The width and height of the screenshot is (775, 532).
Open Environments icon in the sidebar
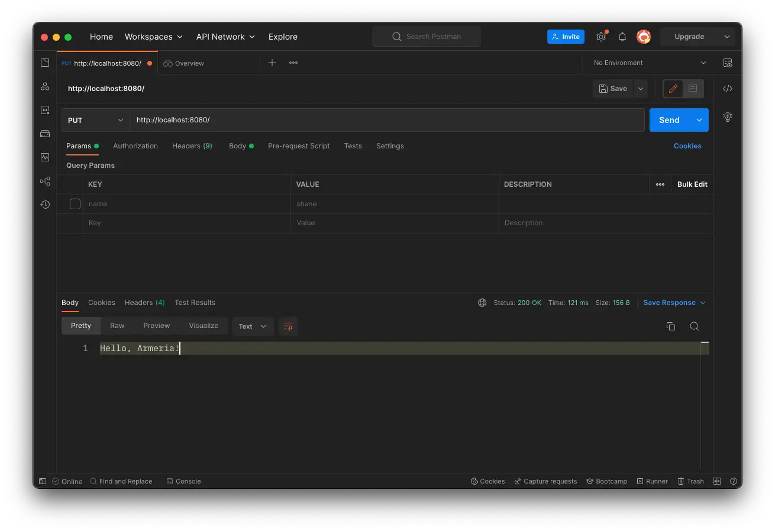45,110
